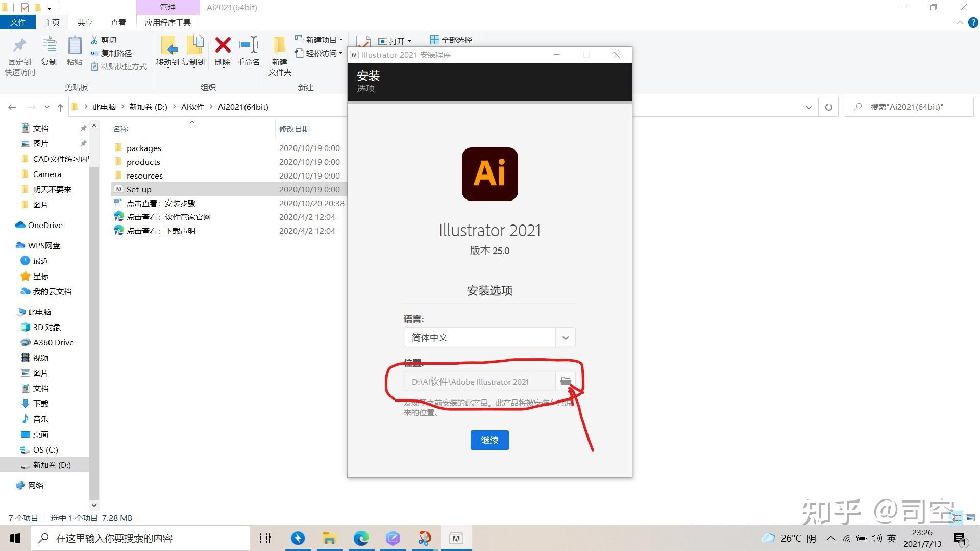Screen dimensions: 980x551
Task: Click 继续 to proceed with installation
Action: click(490, 439)
